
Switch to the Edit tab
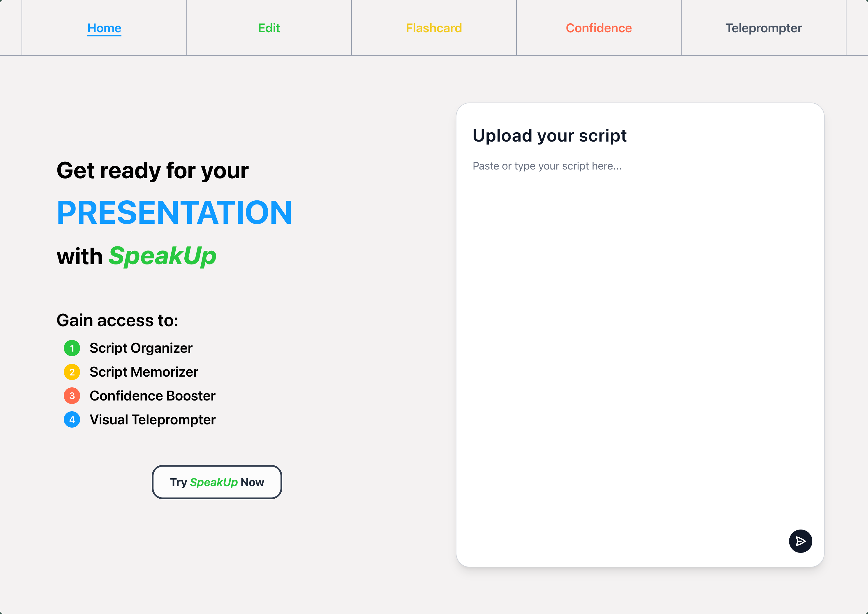269,28
